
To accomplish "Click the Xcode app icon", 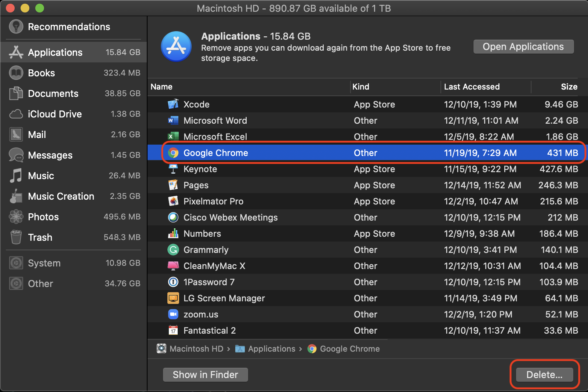I will coord(173,104).
